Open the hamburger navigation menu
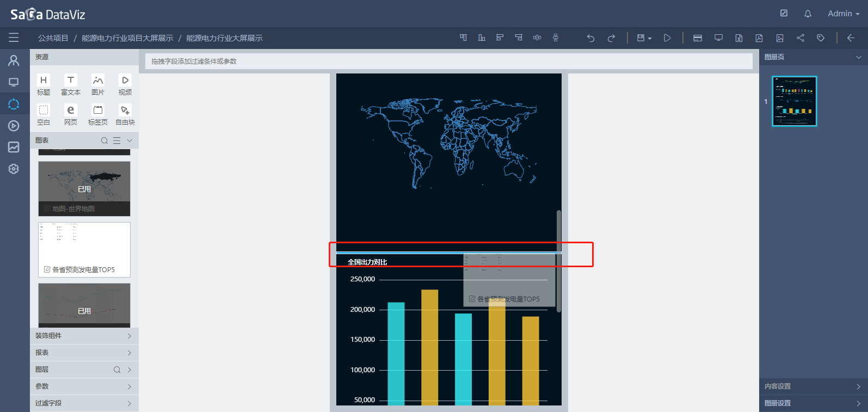 (x=14, y=38)
